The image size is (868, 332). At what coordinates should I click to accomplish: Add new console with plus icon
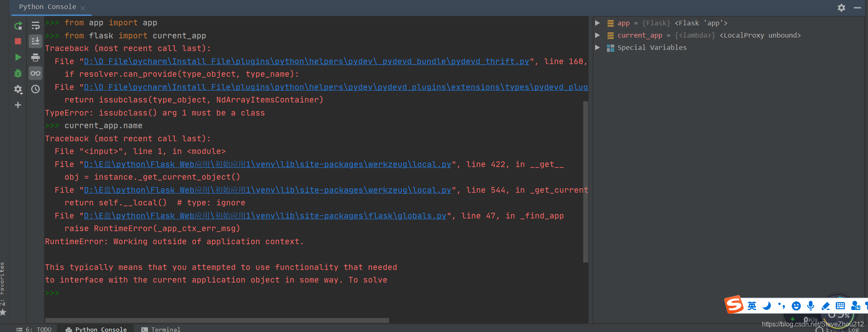point(18,105)
